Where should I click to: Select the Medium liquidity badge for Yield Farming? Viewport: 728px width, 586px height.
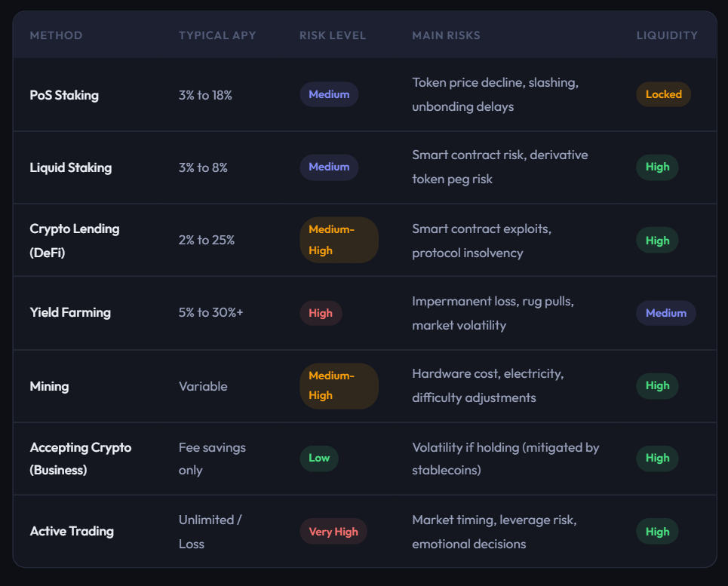665,312
